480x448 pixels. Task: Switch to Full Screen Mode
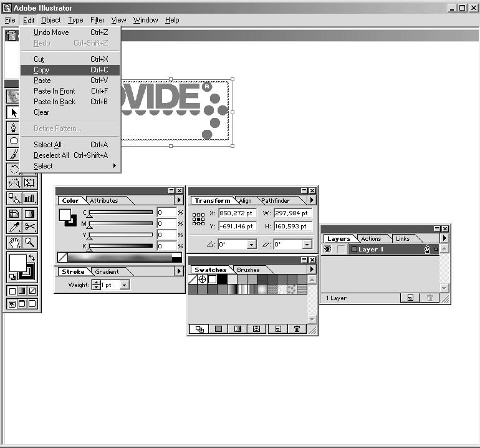32,304
